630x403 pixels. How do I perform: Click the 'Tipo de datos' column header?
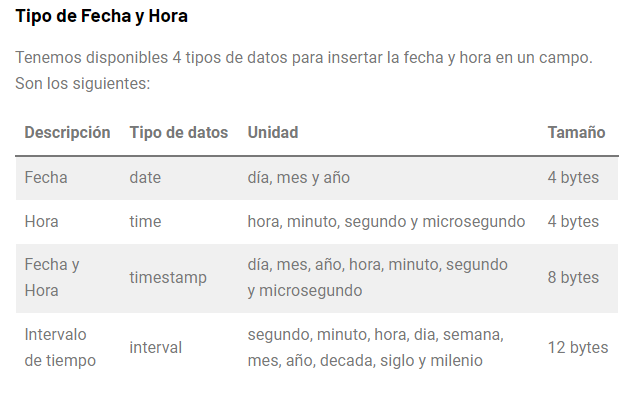click(178, 133)
